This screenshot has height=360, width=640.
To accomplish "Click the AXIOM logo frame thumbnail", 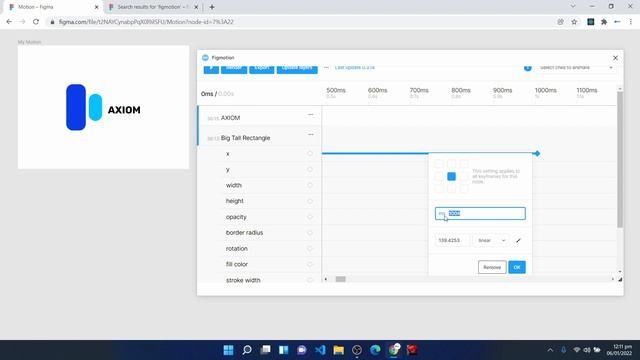I will 103,107.
